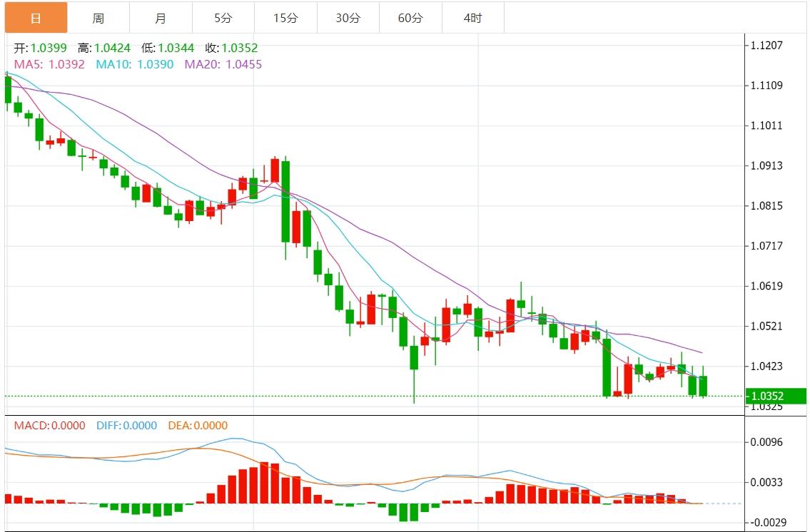Click the 0.0096 MACD axis label

point(767,442)
